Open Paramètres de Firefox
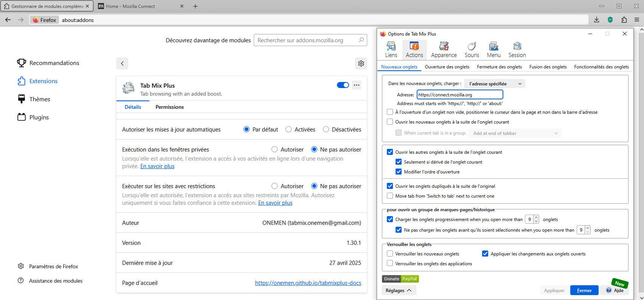Viewport: 644px width, 300px height. click(48, 266)
